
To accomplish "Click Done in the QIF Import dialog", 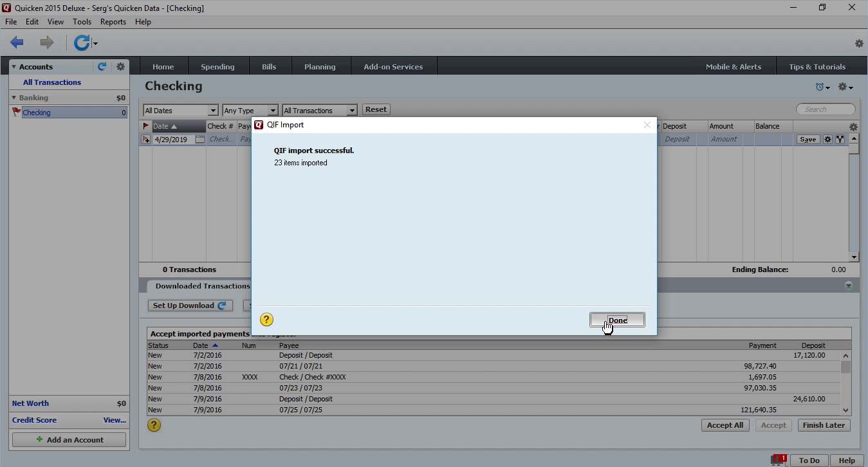I will tap(617, 320).
